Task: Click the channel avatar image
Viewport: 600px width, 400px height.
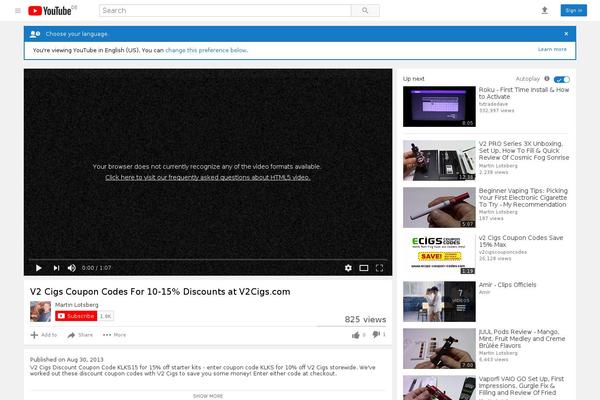Action: click(x=41, y=311)
